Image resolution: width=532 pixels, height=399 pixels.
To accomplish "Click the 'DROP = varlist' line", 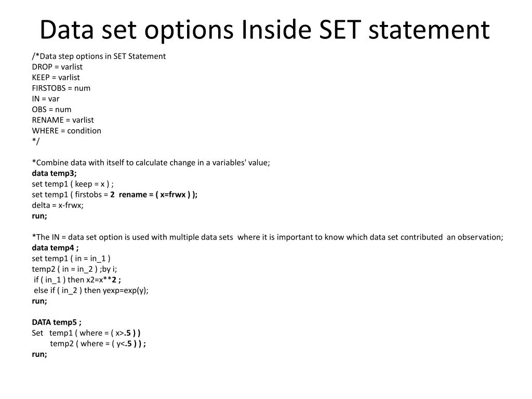I will 57,67.
